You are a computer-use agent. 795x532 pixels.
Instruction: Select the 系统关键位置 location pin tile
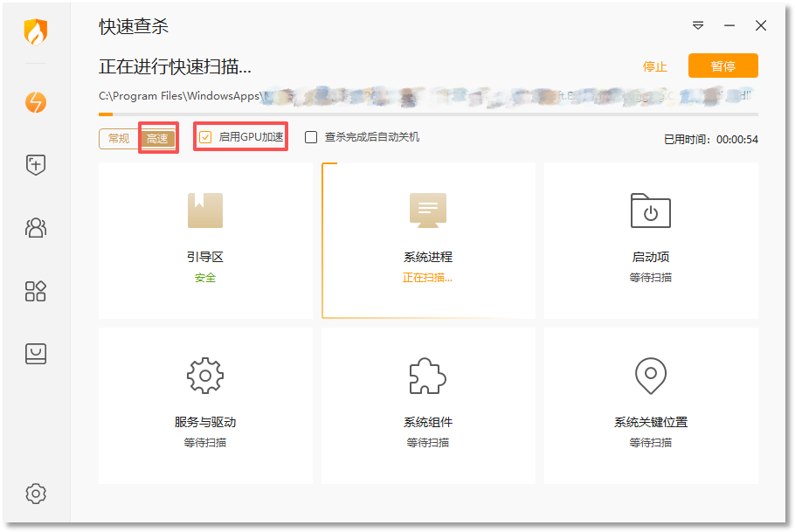tap(651, 405)
